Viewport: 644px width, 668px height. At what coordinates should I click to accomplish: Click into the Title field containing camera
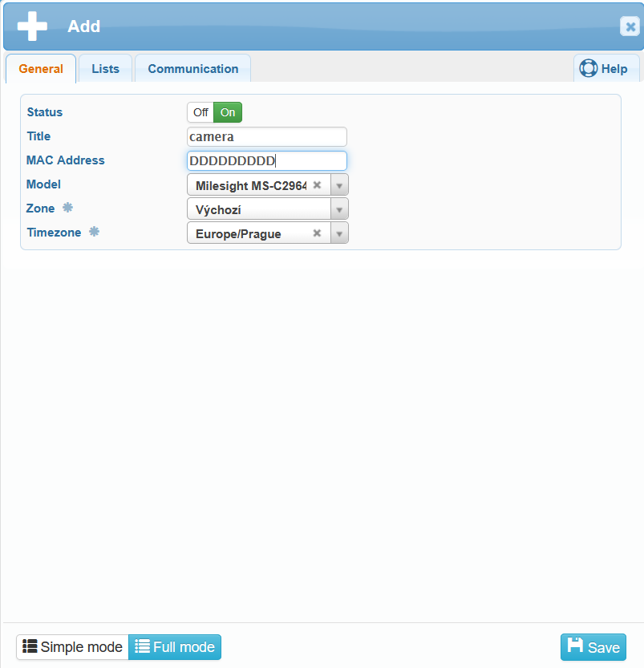[266, 136]
